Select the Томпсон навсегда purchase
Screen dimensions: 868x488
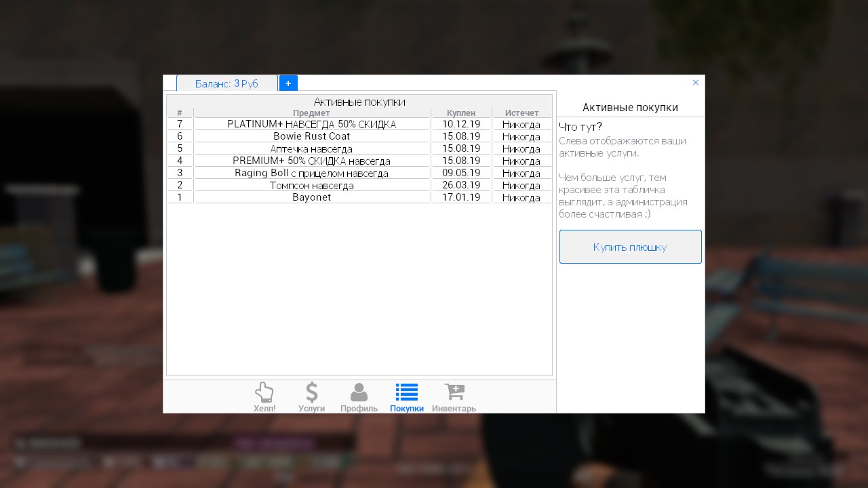point(311,185)
